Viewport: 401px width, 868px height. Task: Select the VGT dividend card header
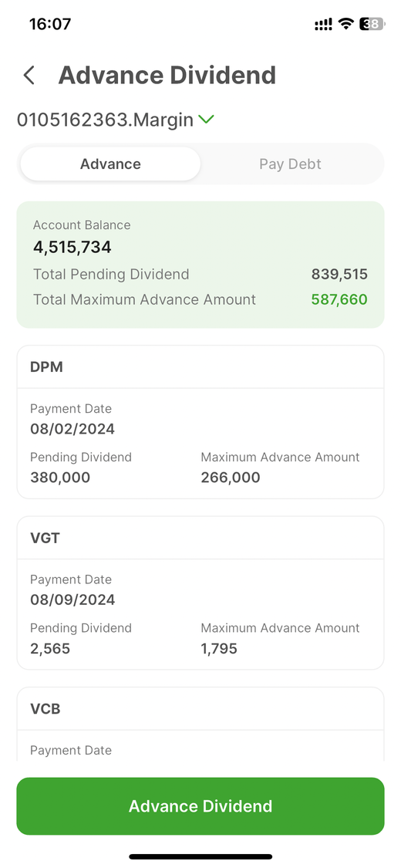[x=200, y=538]
